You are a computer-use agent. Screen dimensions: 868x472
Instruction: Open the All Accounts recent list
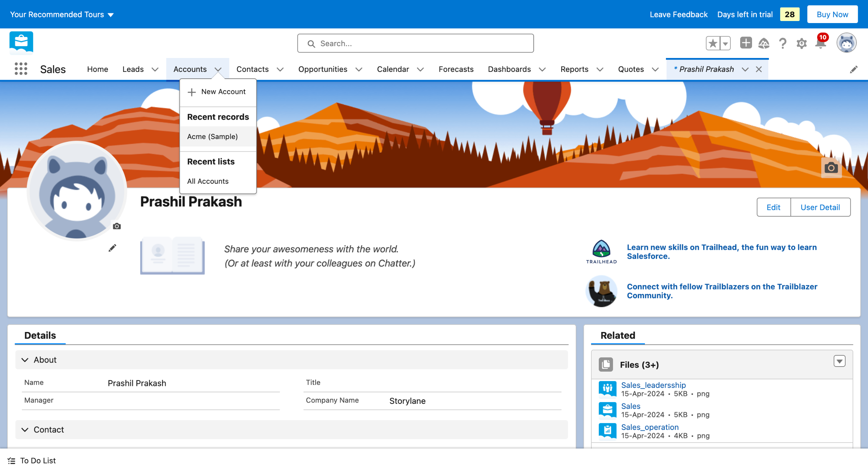click(x=218, y=181)
